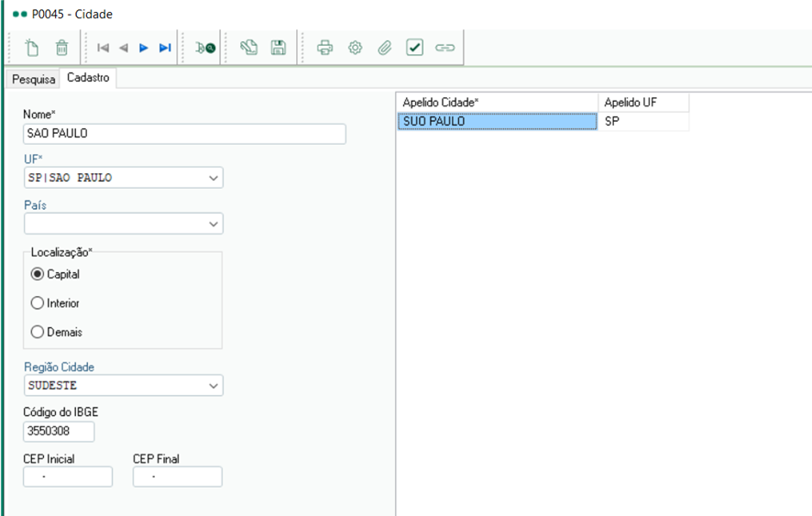Click the Código do IBGE field
Screen dimensions: 812x516
(x=59, y=431)
